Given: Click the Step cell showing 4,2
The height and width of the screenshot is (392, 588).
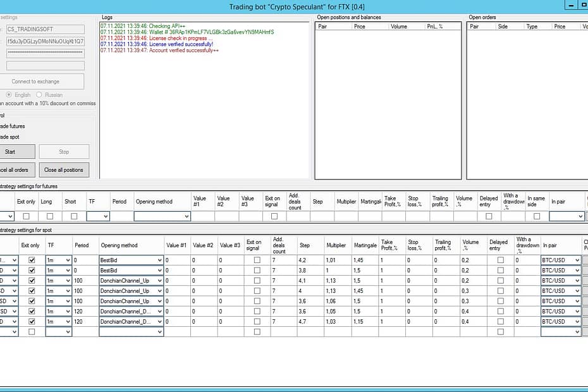Looking at the screenshot, I should (310, 260).
